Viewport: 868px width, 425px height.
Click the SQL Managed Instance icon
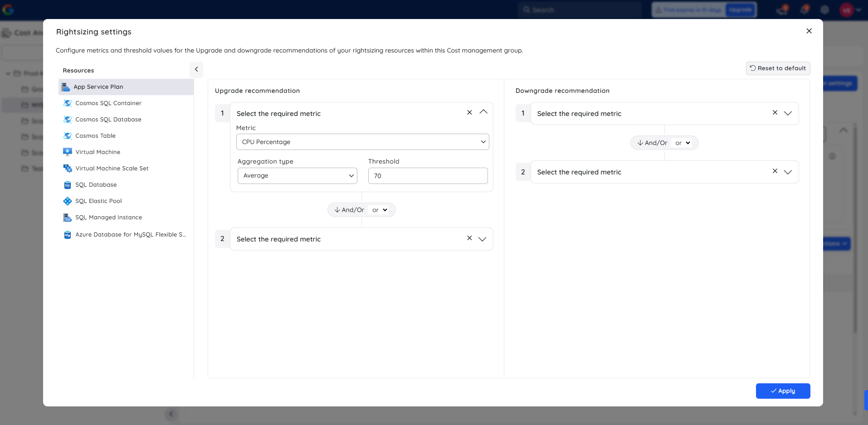tap(68, 217)
